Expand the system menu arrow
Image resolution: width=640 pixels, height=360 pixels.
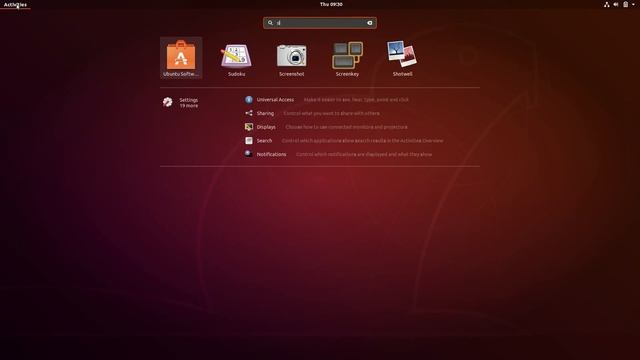click(633, 4)
